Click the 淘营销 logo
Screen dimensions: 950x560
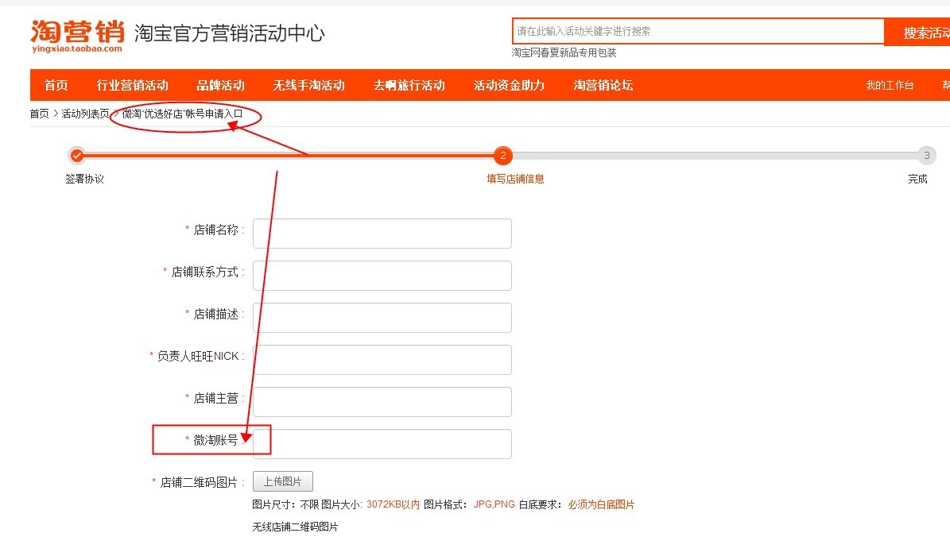pyautogui.click(x=77, y=36)
